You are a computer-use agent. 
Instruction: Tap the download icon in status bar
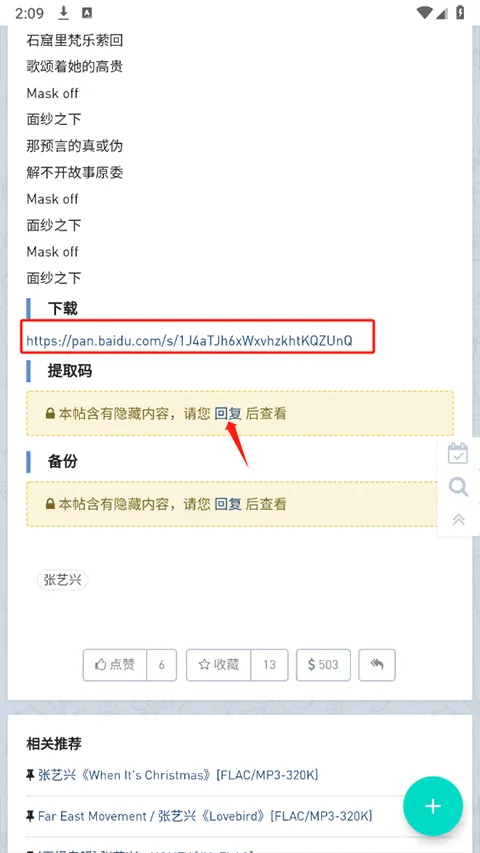(x=63, y=13)
